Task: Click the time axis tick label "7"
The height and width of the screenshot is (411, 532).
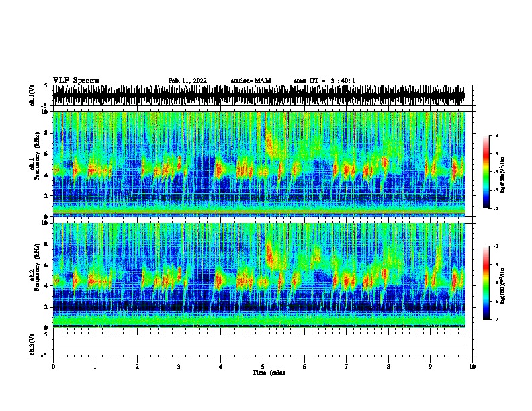Action: [x=347, y=367]
